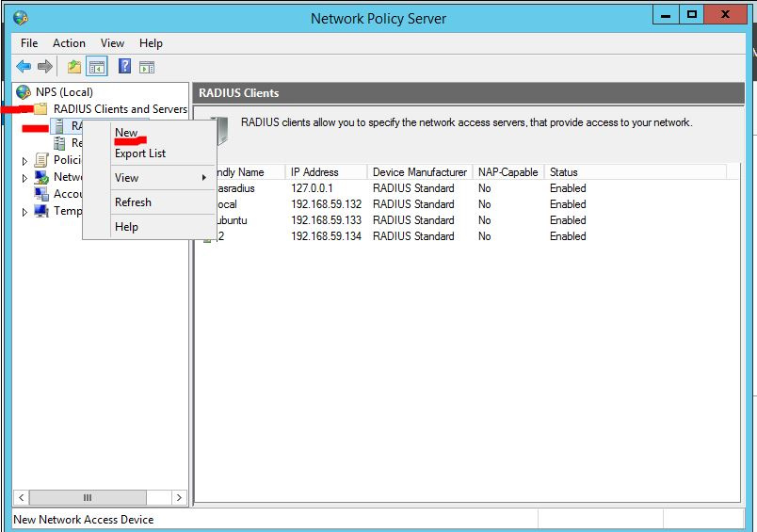The width and height of the screenshot is (757, 532).
Task: Click the Forward arrow toolbar icon
Action: (x=44, y=66)
